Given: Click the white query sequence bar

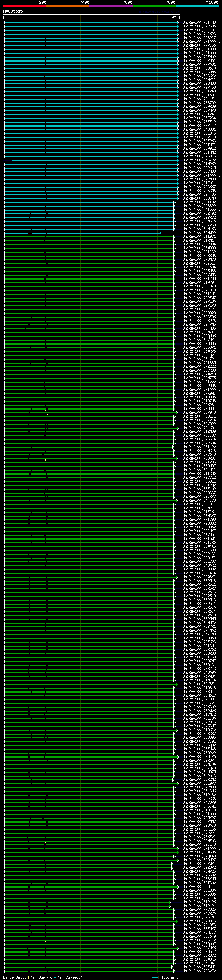Looking at the screenshot, I should coord(92,15).
